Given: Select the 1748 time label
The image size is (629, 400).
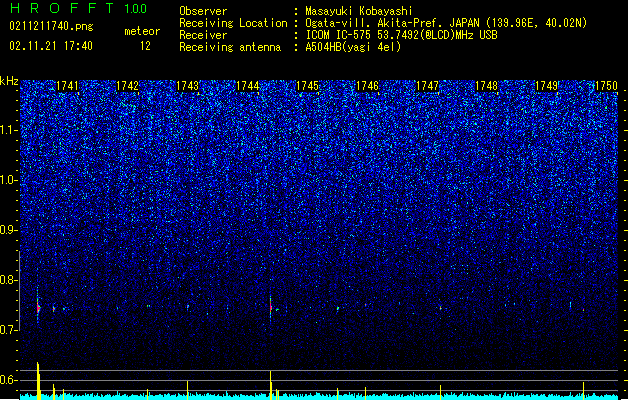Looking at the screenshot, I should pos(487,86).
